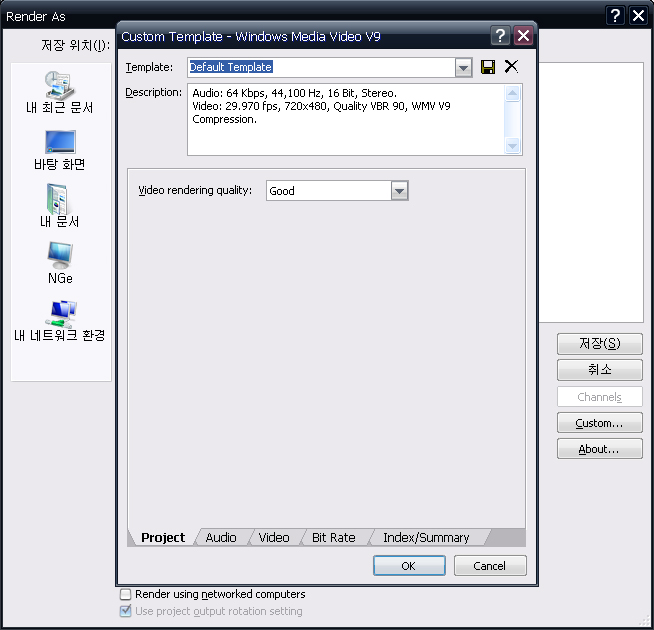Click the Custom Template help question mark
Screen dimensions: 654x630
point(500,36)
